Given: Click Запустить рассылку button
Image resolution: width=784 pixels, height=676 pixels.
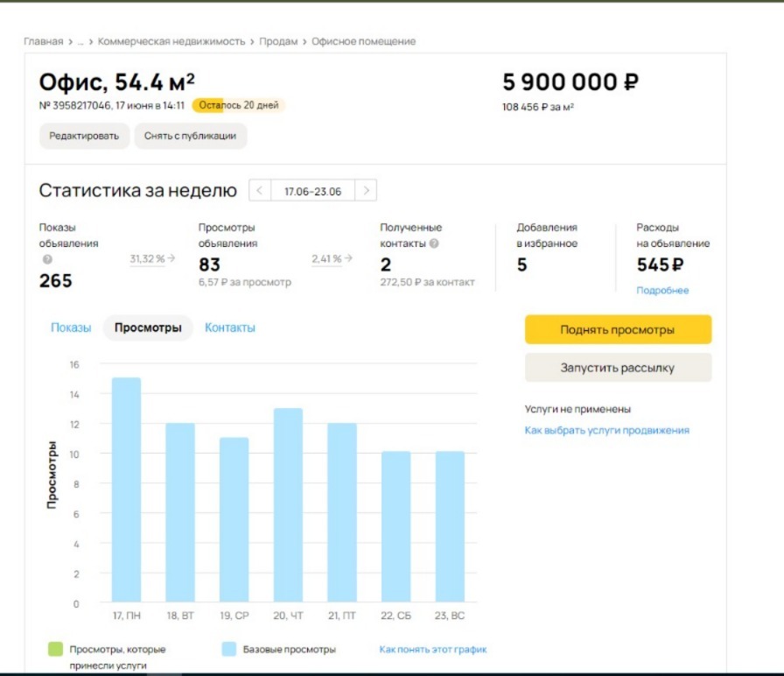Looking at the screenshot, I should coord(618,368).
